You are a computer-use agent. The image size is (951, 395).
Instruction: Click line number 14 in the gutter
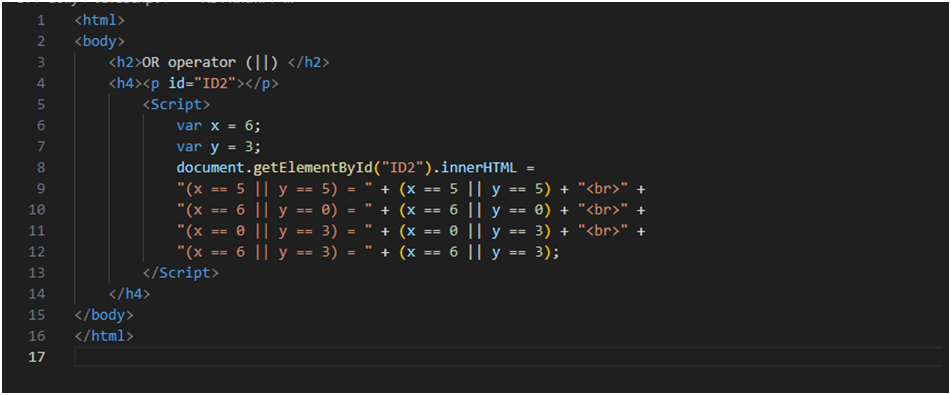click(x=37, y=294)
